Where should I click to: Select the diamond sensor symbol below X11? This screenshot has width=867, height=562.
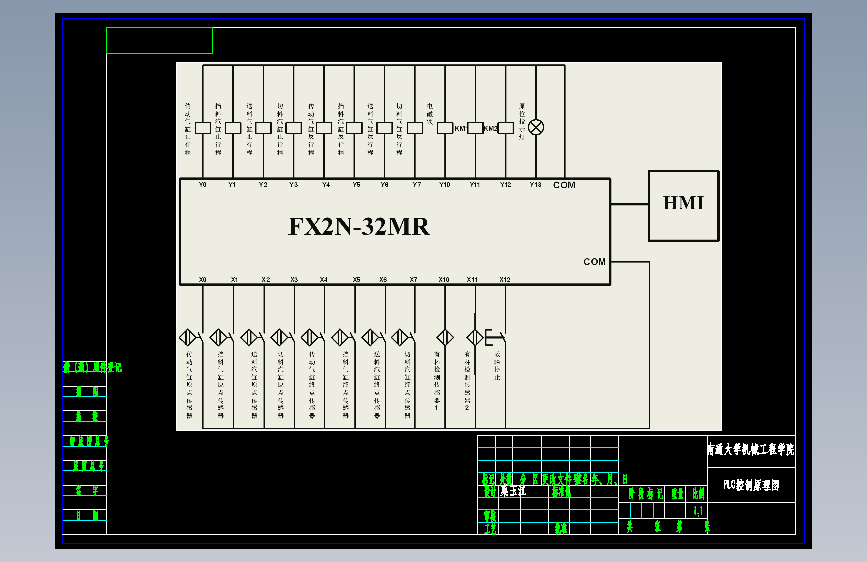tap(475, 337)
